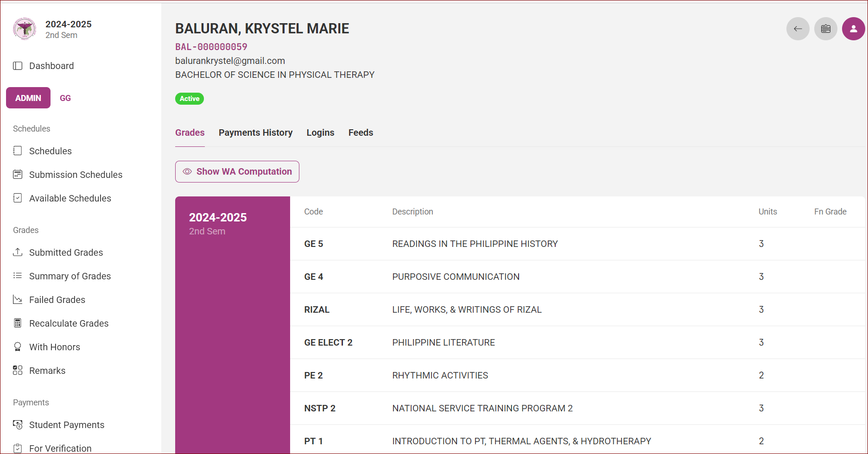Open For Verification link

60,448
